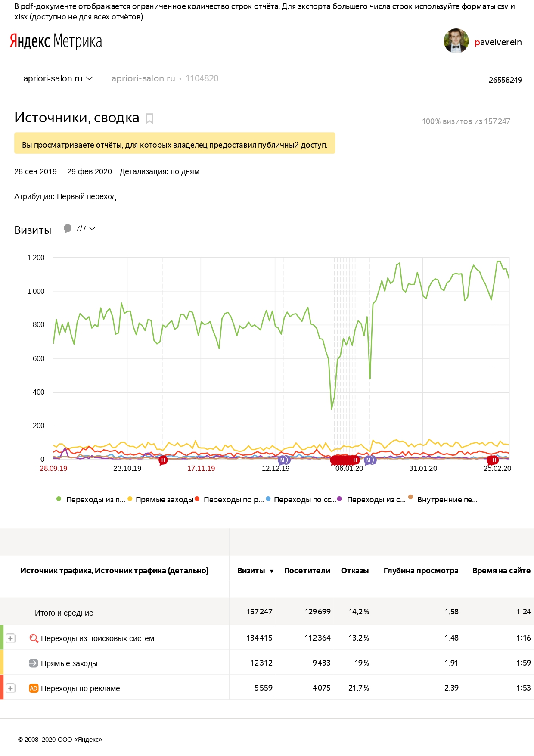Toggle the yellow 'Прямые заходы' legend series
Viewport: 534px width, 756px height.
point(130,499)
